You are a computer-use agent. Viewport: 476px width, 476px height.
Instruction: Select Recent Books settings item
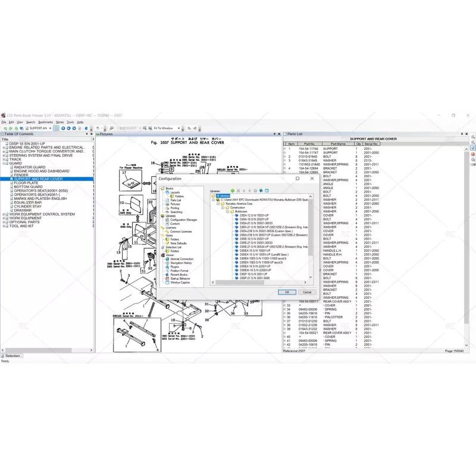pos(179,274)
